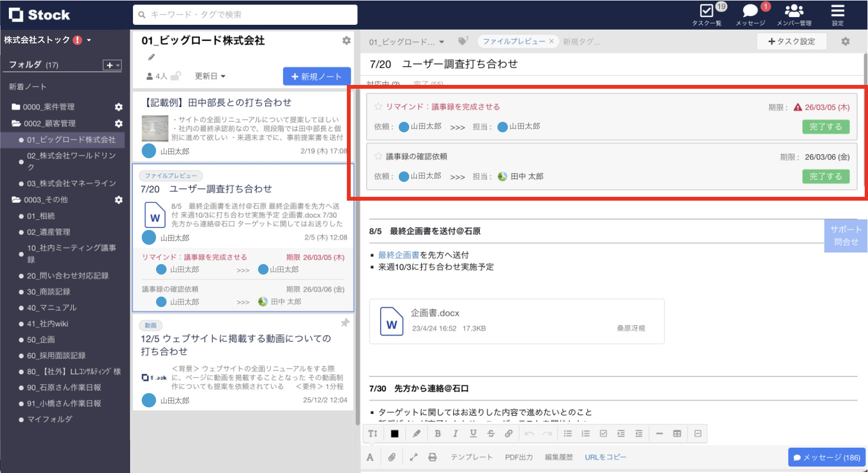This screenshot has width=868, height=473.
Task: Insert a horizontal rule
Action: coord(660,433)
